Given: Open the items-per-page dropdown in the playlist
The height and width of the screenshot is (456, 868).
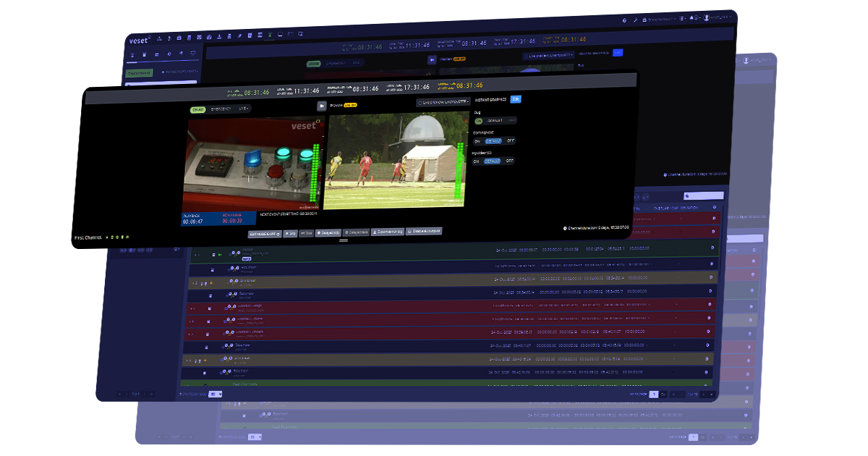Looking at the screenshot, I should click(x=215, y=394).
